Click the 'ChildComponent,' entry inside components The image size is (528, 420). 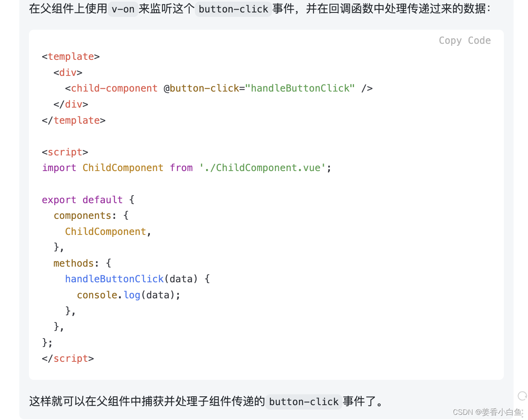pos(108,232)
